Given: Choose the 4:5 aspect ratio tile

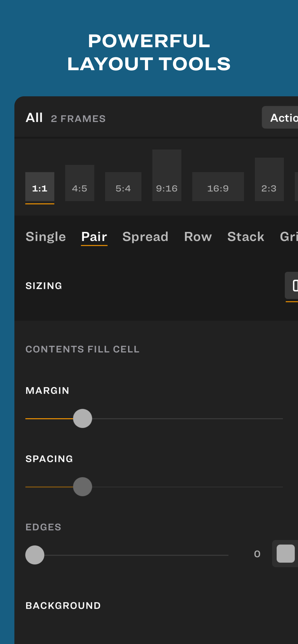Looking at the screenshot, I should pyautogui.click(x=80, y=183).
